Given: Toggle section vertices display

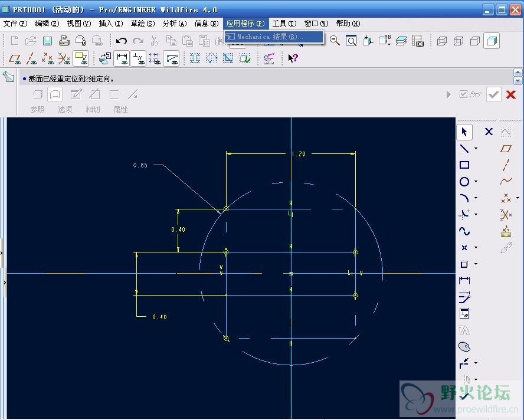Looking at the screenshot, I should click(x=172, y=58).
